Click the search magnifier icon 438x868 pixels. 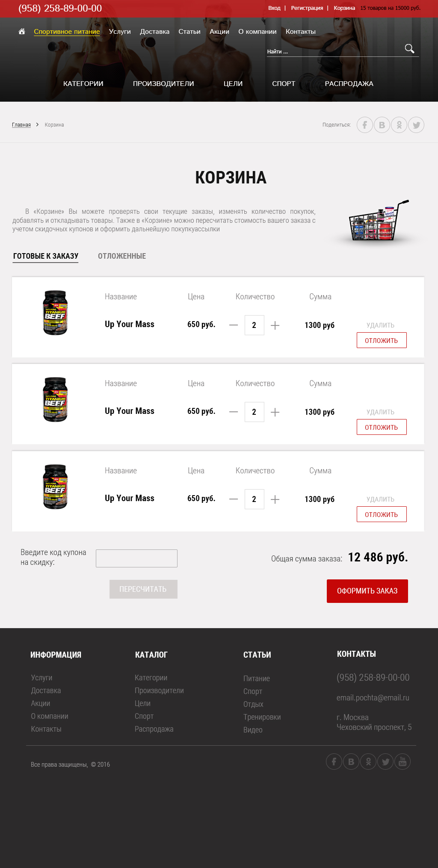coord(409,49)
